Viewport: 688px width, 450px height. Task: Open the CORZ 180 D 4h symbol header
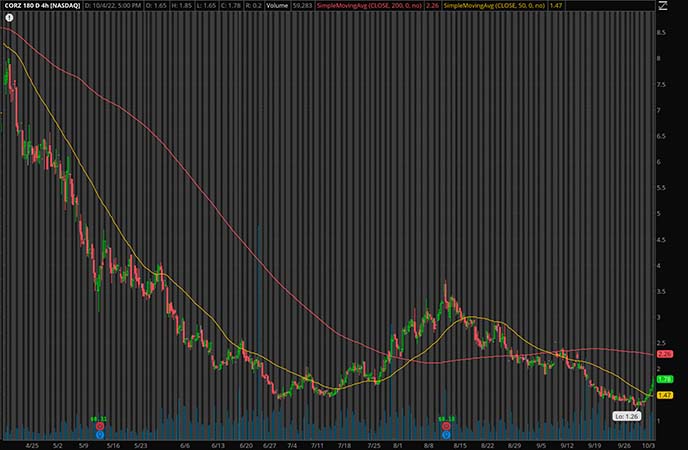(40, 6)
